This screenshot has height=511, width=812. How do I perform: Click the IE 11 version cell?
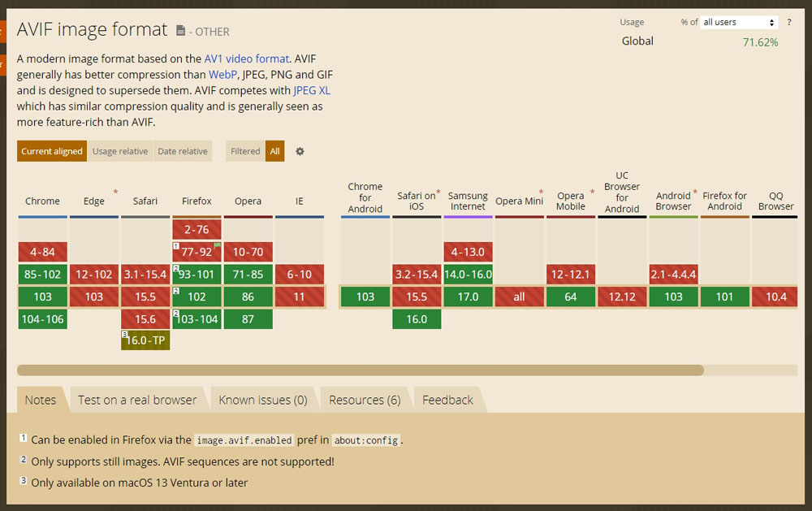[x=300, y=297]
